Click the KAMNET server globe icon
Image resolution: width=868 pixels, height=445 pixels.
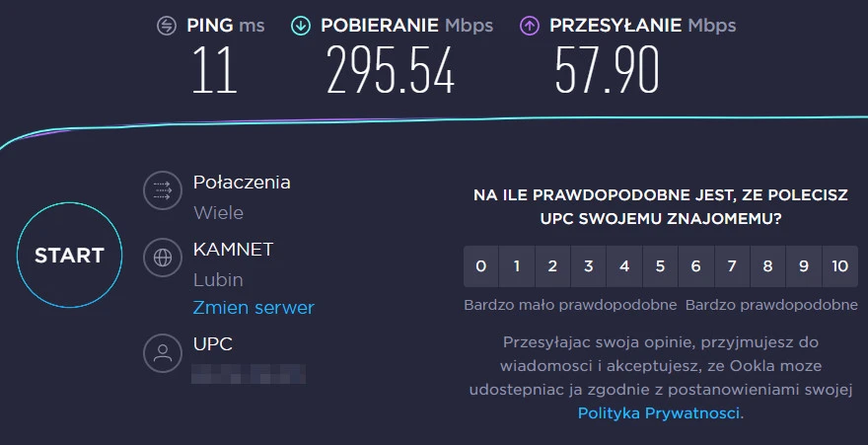pyautogui.click(x=163, y=258)
